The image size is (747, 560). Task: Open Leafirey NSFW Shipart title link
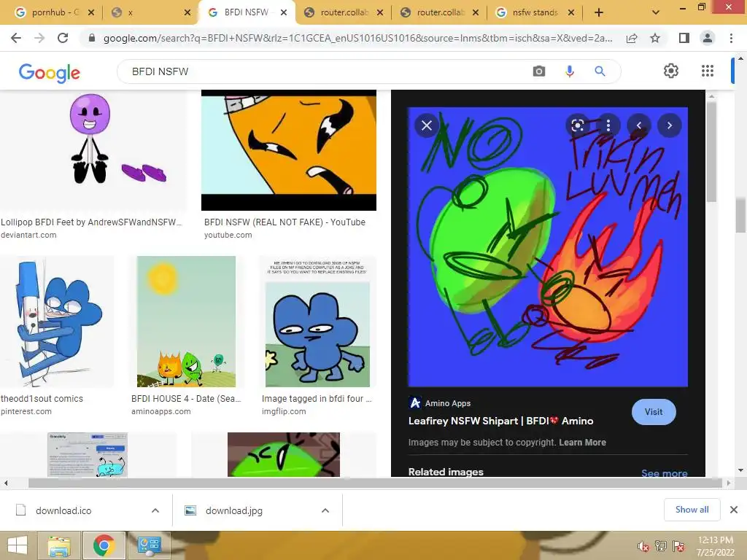(500, 421)
